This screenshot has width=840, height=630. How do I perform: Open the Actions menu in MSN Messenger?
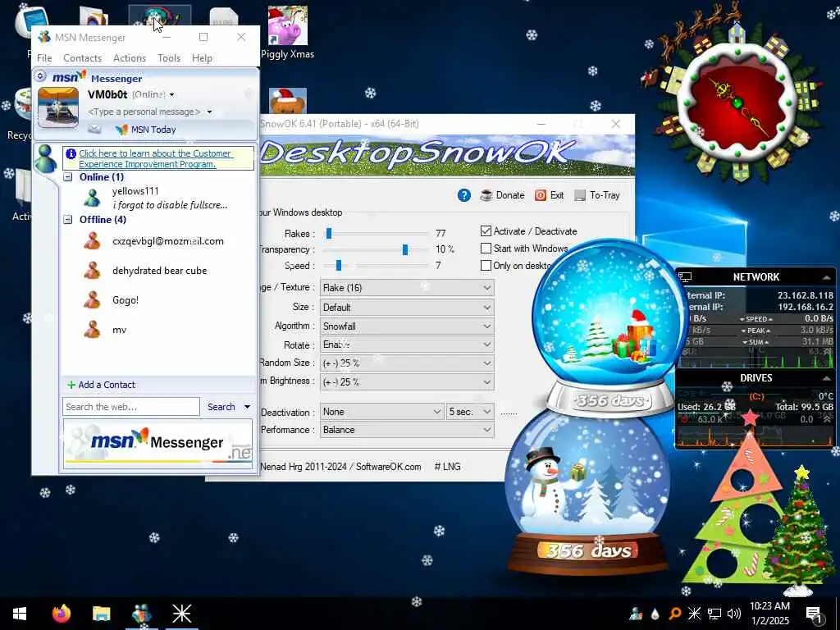click(129, 58)
